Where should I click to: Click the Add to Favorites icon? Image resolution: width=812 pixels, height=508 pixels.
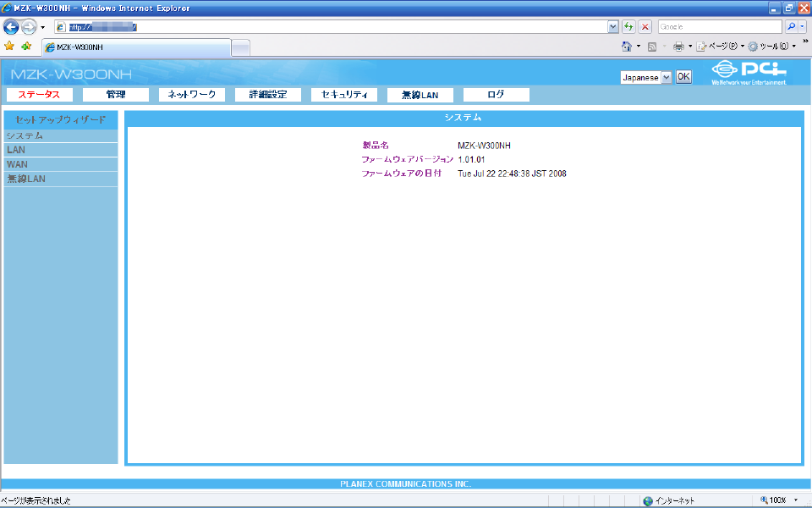tap(26, 46)
